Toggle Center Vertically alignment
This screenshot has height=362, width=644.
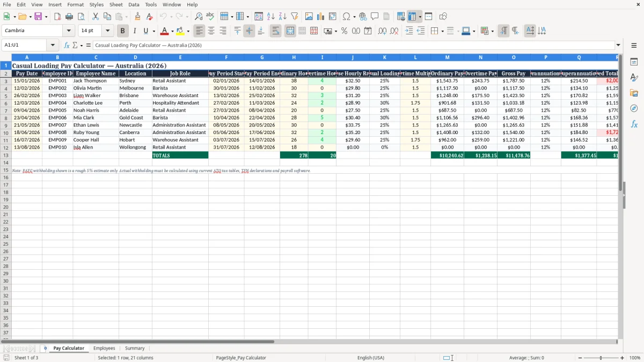tap(249, 31)
